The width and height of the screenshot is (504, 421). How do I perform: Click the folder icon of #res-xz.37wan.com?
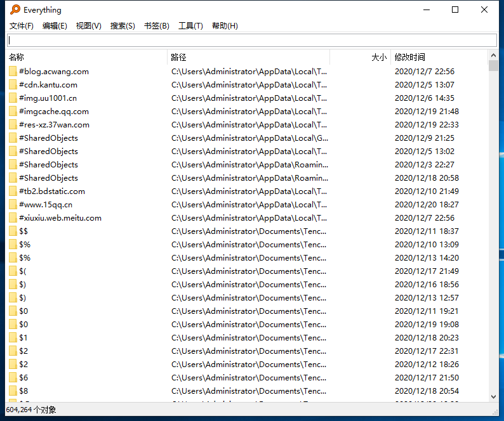point(13,125)
